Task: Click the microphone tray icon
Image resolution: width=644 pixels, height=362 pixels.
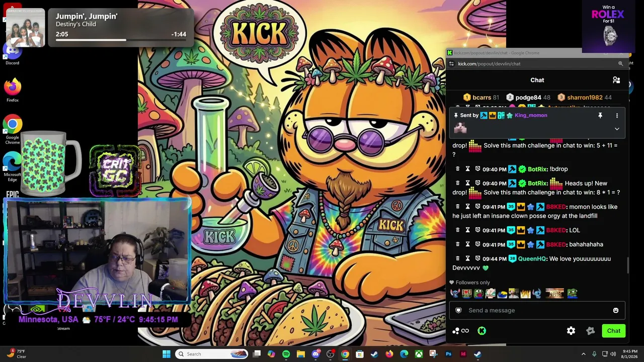Action: 594,354
